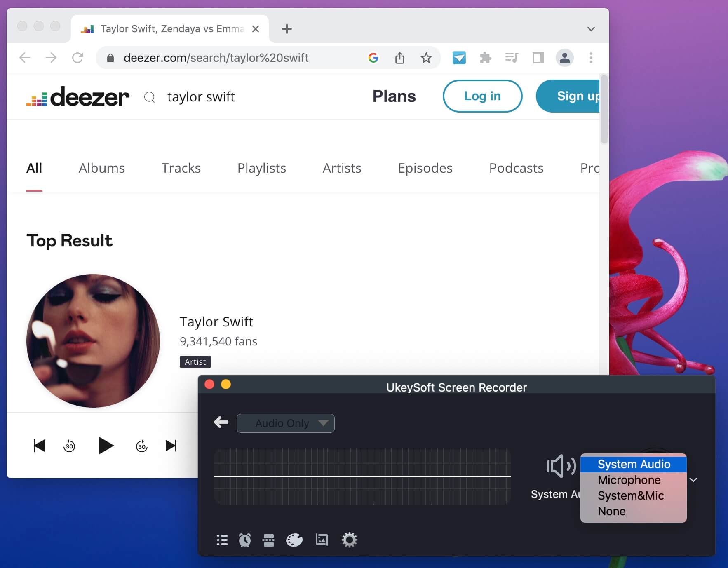728x568 pixels.
Task: Select System&Mic from the dropdown
Action: tap(634, 496)
